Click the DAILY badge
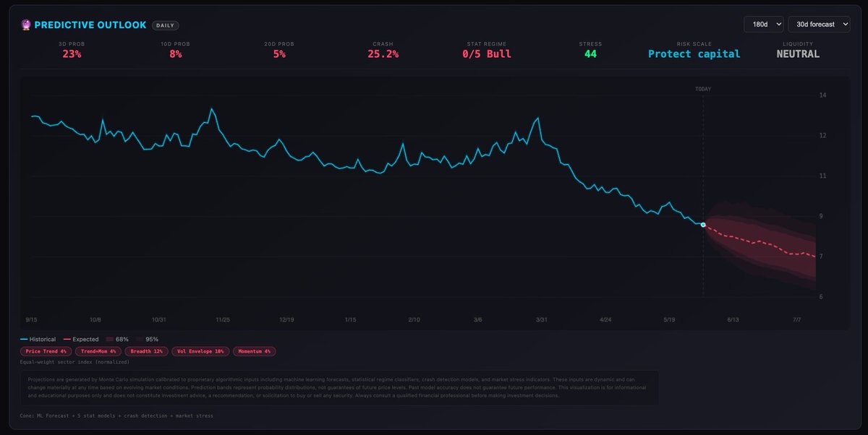This screenshot has width=868, height=435. pos(166,25)
